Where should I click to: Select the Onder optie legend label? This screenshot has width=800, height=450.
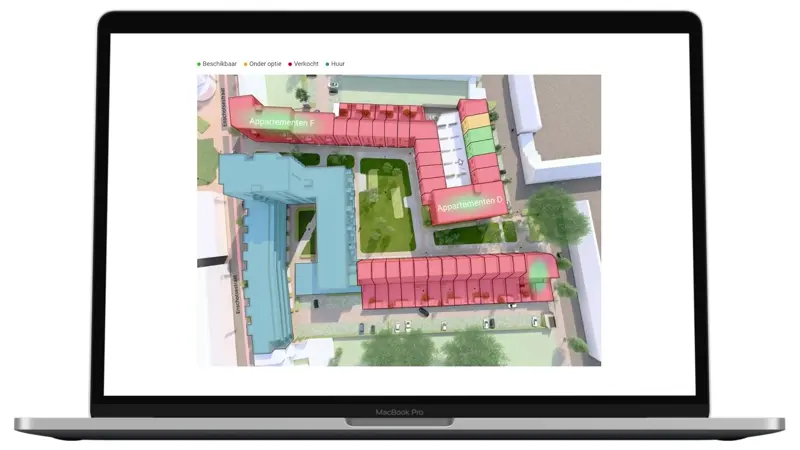(264, 64)
